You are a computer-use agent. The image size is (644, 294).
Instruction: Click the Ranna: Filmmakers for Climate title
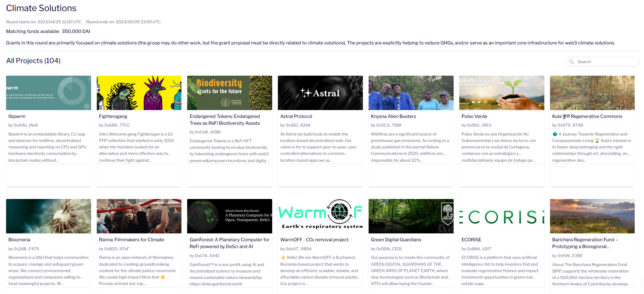coord(131,240)
